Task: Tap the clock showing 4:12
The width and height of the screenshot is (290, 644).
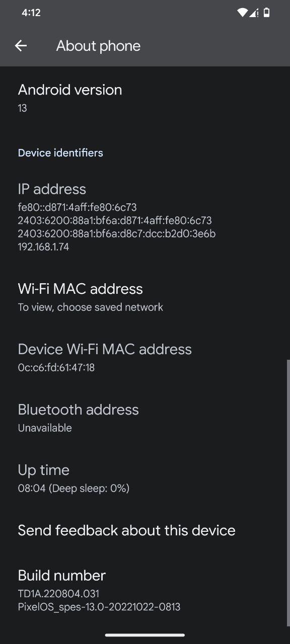Action: tap(31, 13)
